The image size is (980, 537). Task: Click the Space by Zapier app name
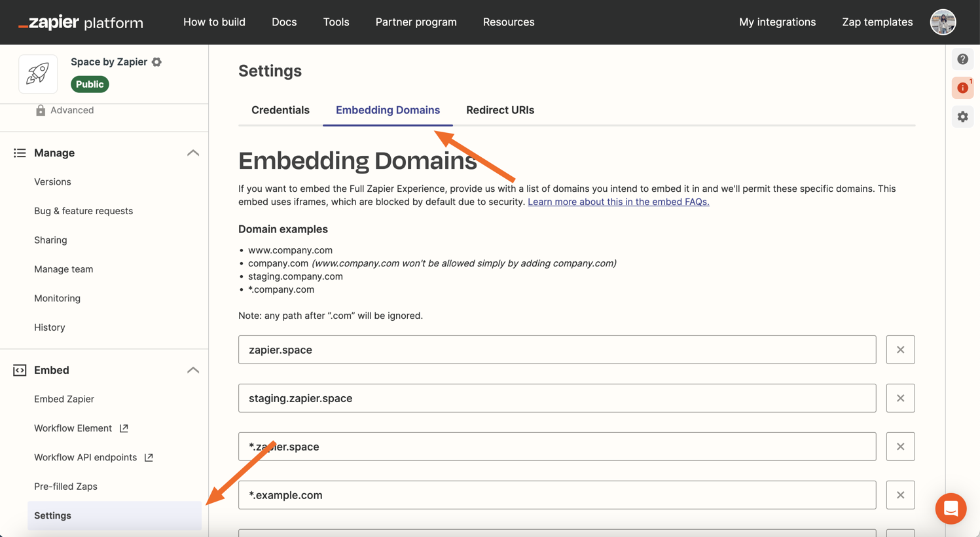click(109, 62)
